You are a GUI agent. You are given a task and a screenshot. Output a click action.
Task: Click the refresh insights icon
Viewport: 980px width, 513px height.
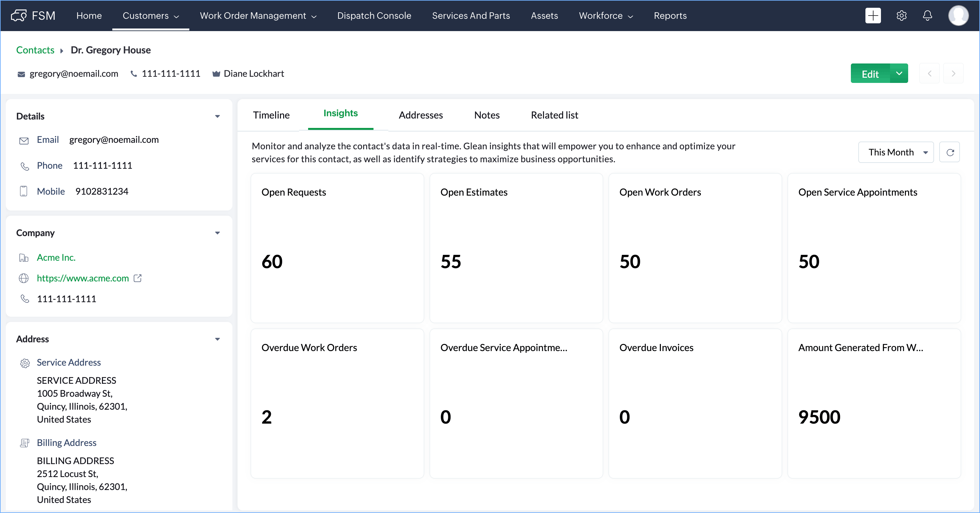click(950, 152)
